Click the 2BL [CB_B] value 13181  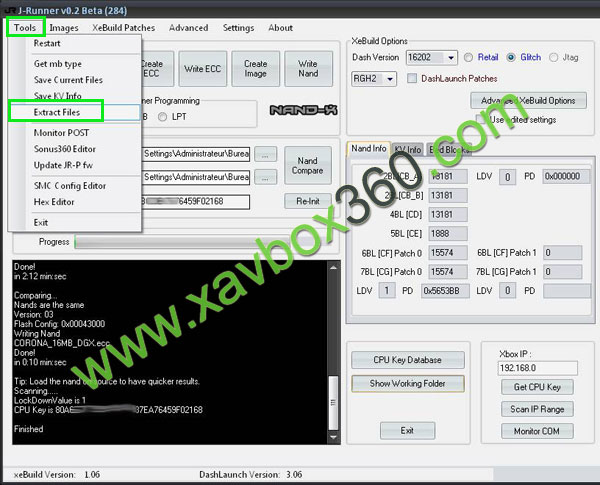(448, 196)
